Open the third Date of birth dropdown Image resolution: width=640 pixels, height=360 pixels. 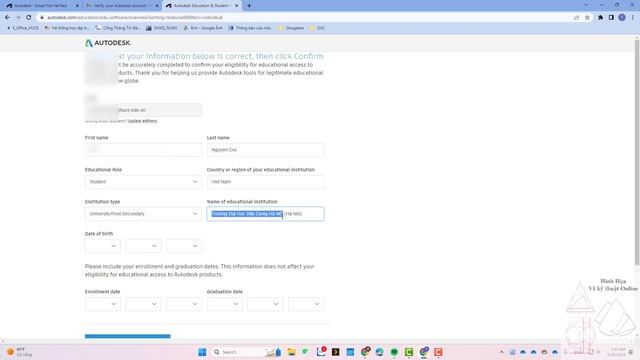(184, 246)
